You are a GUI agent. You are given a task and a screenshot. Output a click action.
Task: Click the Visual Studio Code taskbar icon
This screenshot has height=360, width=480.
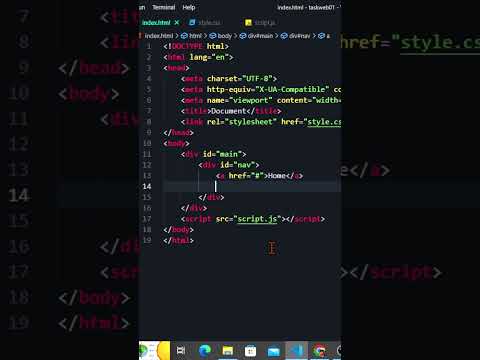click(x=296, y=350)
